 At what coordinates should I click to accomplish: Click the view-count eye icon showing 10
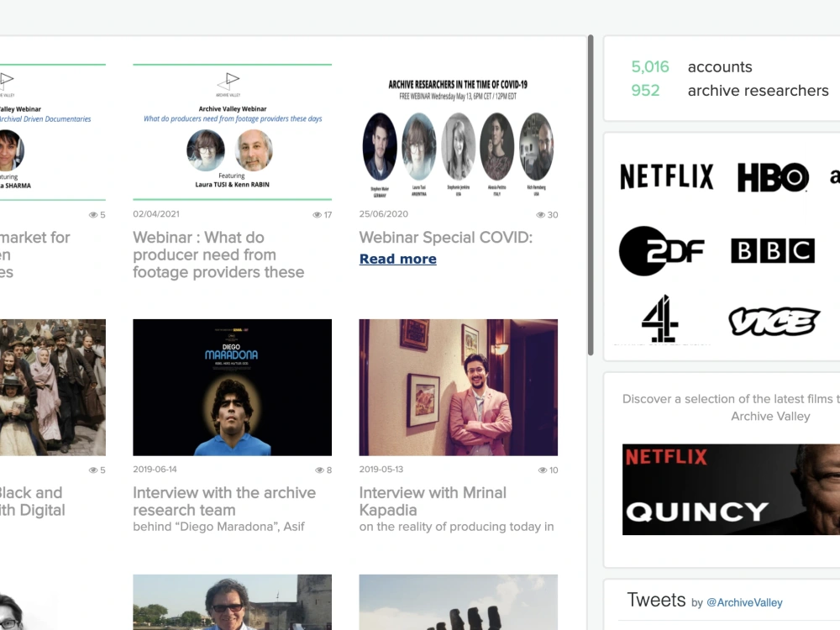[x=543, y=470]
